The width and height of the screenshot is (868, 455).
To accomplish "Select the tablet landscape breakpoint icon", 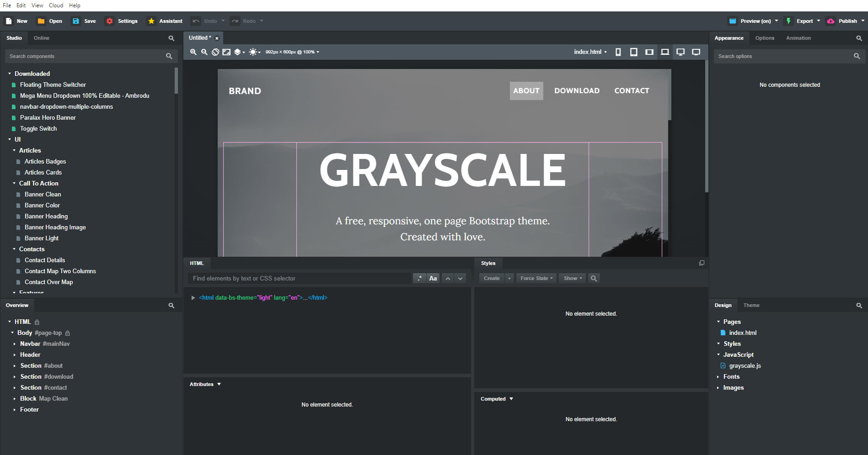I will click(x=649, y=52).
